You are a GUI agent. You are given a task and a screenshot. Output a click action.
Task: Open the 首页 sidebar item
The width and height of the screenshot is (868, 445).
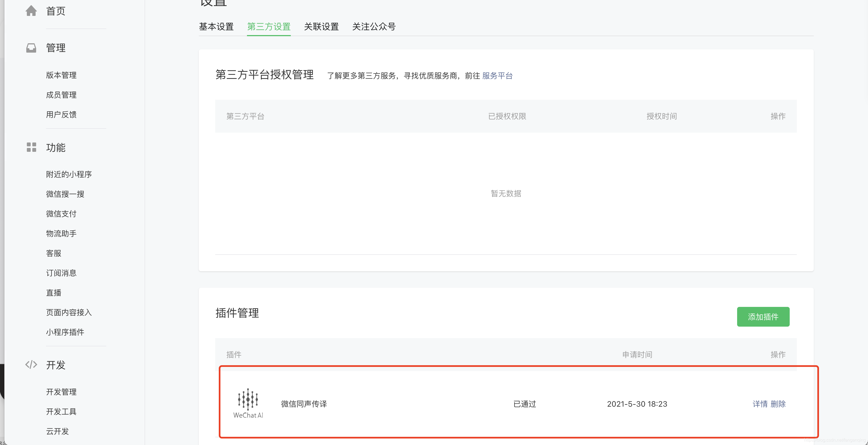point(56,11)
